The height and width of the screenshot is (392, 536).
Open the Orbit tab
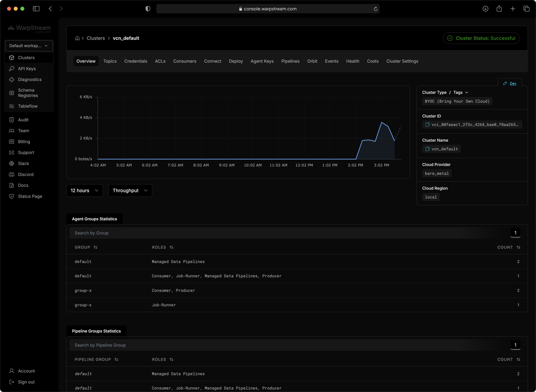point(312,61)
